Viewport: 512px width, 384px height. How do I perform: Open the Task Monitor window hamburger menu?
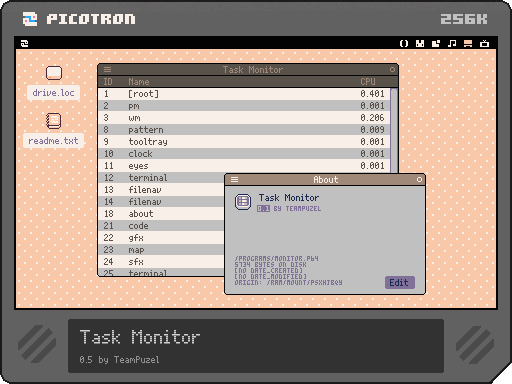tap(107, 70)
